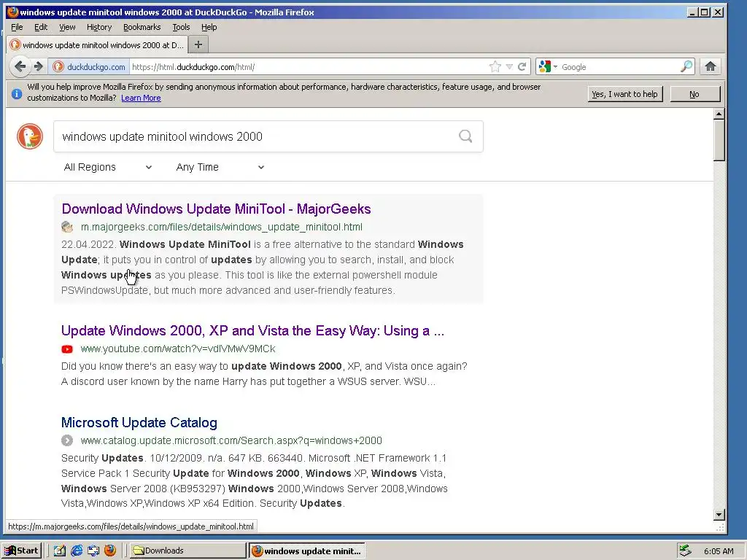This screenshot has width=747, height=560.
Task: Click the 6:05 AM taskbar clock
Action: [719, 551]
